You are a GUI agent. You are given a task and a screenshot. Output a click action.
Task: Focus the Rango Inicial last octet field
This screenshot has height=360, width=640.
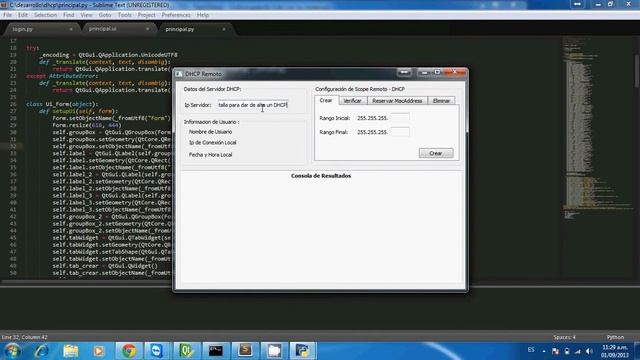pos(400,118)
